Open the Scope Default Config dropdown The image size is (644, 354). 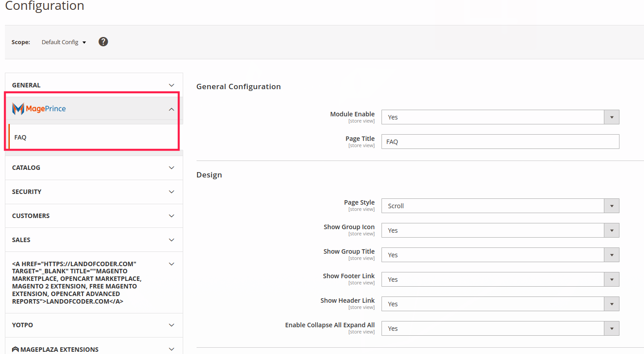[64, 42]
